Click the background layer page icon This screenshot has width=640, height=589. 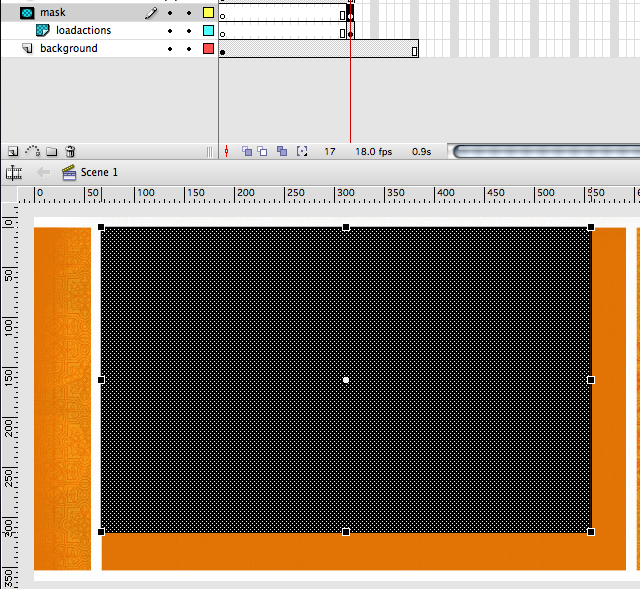pos(27,49)
